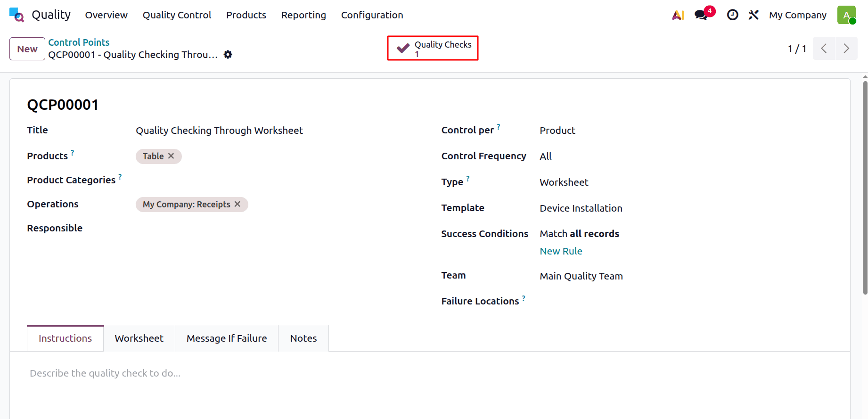The image size is (868, 419).
Task: Open the Quality Control menu
Action: point(177,15)
